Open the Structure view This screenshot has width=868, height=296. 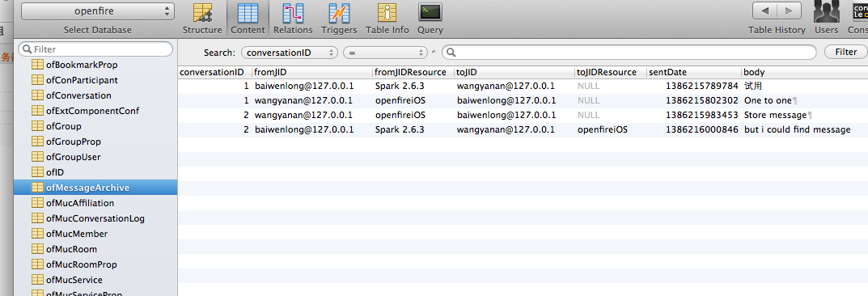pos(202,19)
